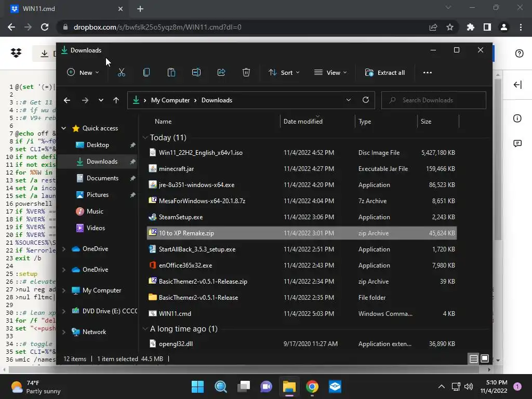Screen dimensions: 532x399
Task: Open recent locations dropdown arrow
Action: point(101,100)
